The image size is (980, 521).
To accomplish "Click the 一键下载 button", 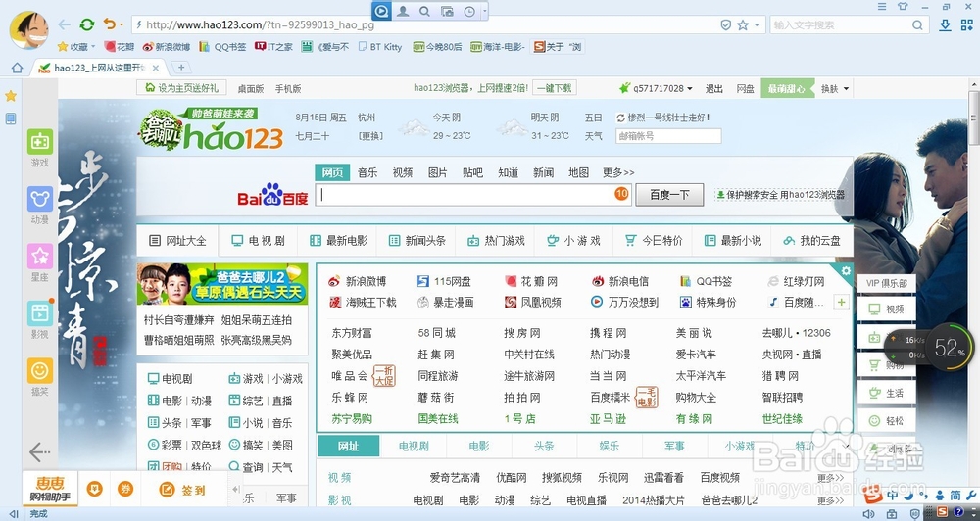I will click(x=555, y=89).
